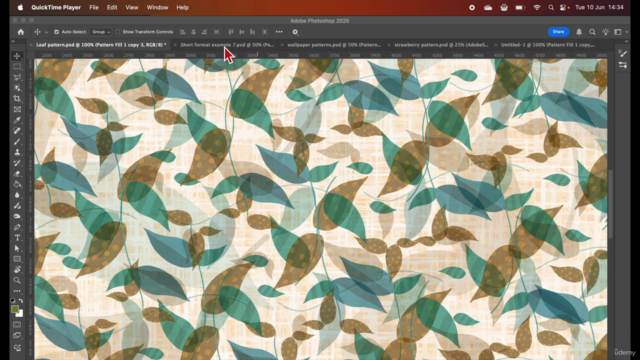Image resolution: width=640 pixels, height=360 pixels.
Task: Open the QuickTime File menu
Action: pyautogui.click(x=94, y=7)
